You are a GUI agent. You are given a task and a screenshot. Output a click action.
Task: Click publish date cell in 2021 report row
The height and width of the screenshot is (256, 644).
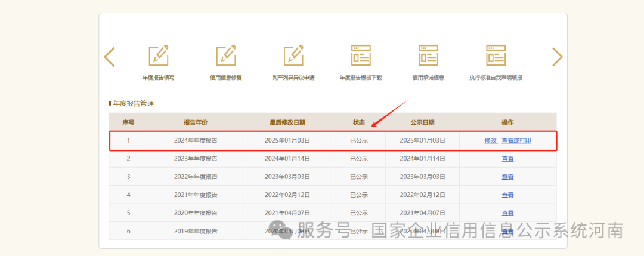(423, 195)
